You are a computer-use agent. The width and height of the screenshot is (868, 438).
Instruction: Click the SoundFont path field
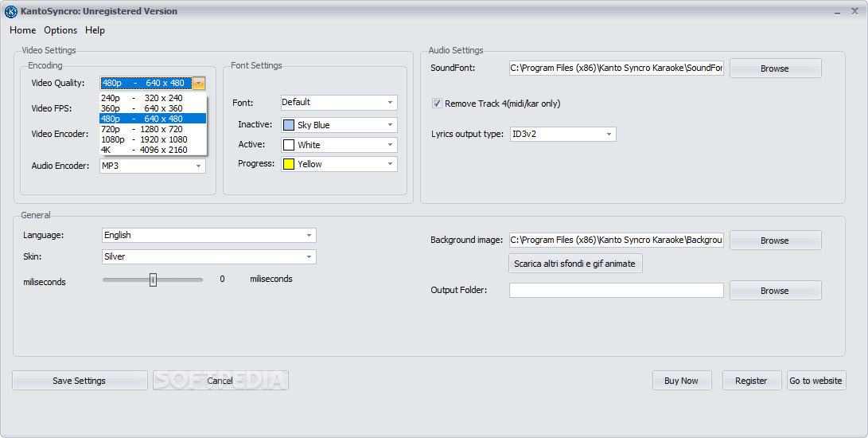(616, 68)
